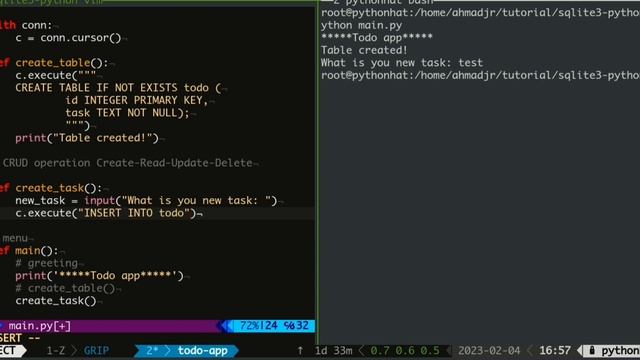This screenshot has width=640, height=360.
Task: Select the 1-Z tmux window index
Action: tap(56, 350)
